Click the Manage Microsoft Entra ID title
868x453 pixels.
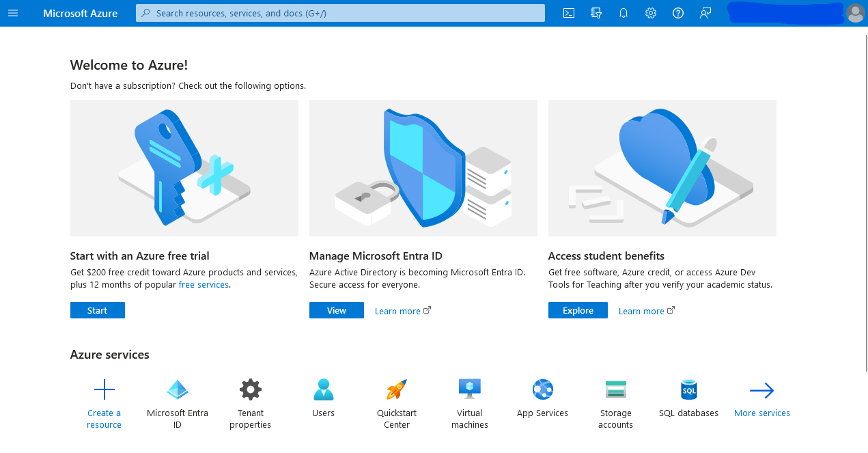(x=376, y=256)
